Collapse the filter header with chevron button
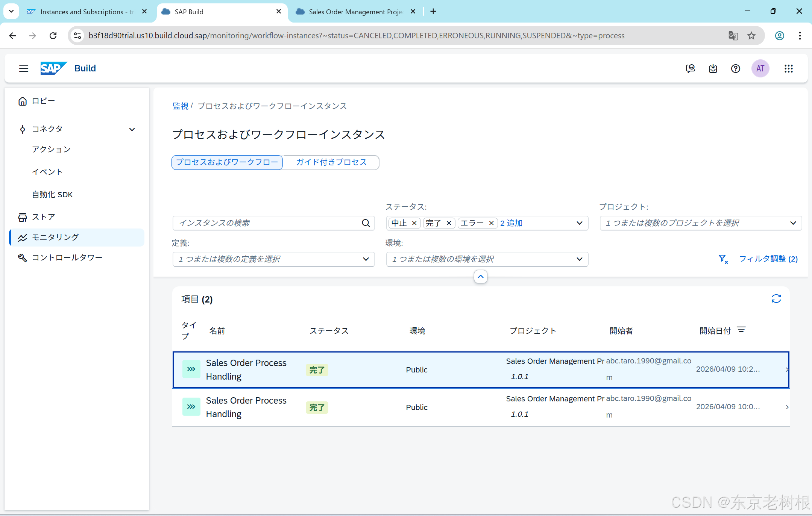 click(x=480, y=277)
